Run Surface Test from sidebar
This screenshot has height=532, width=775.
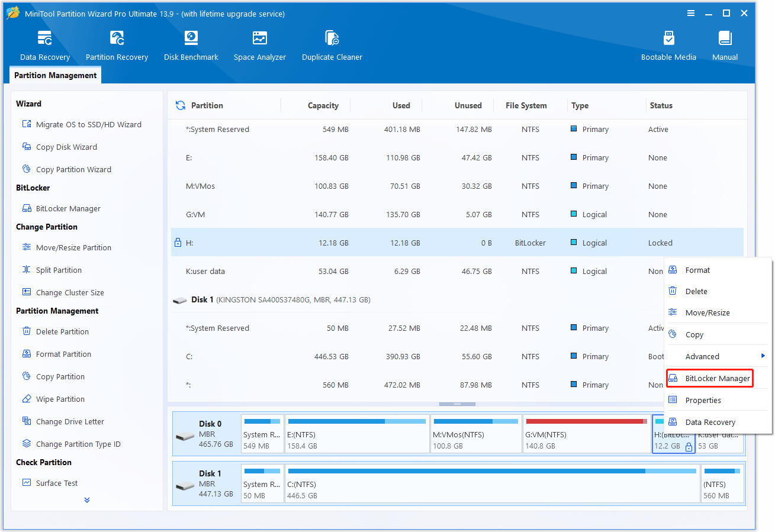click(x=50, y=483)
